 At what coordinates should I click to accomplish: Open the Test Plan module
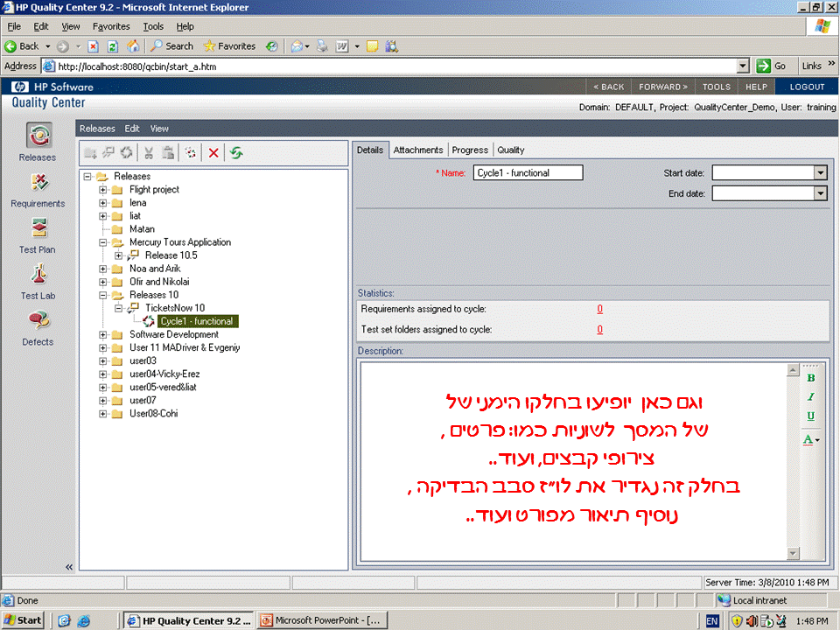pos(38,235)
